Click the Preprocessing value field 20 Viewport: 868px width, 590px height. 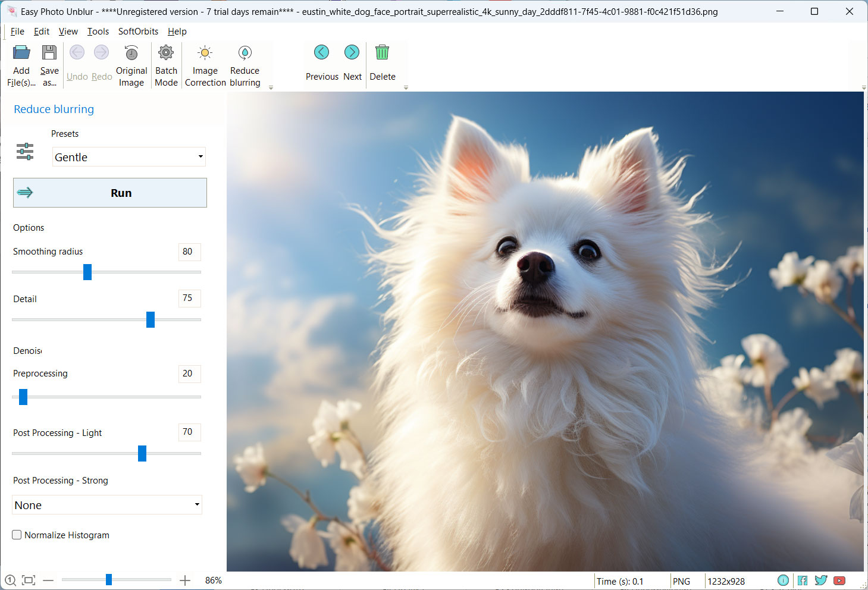(x=189, y=374)
